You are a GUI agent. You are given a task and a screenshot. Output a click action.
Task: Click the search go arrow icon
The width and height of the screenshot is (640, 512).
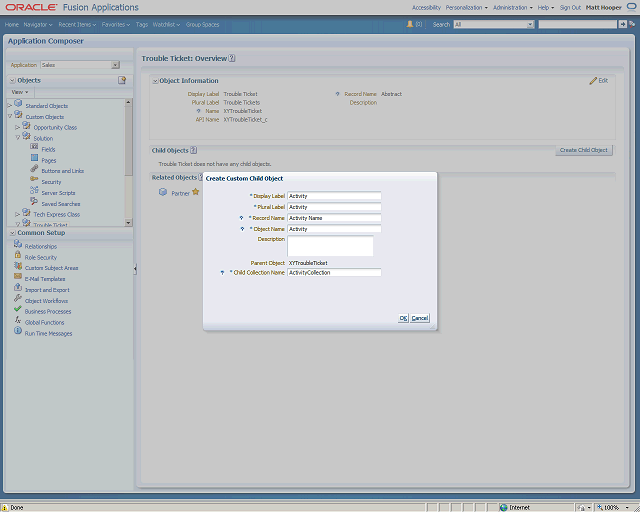pyautogui.click(x=623, y=24)
